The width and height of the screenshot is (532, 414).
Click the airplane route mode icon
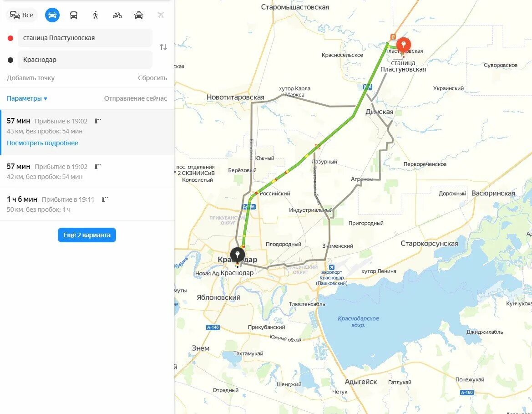pyautogui.click(x=161, y=15)
